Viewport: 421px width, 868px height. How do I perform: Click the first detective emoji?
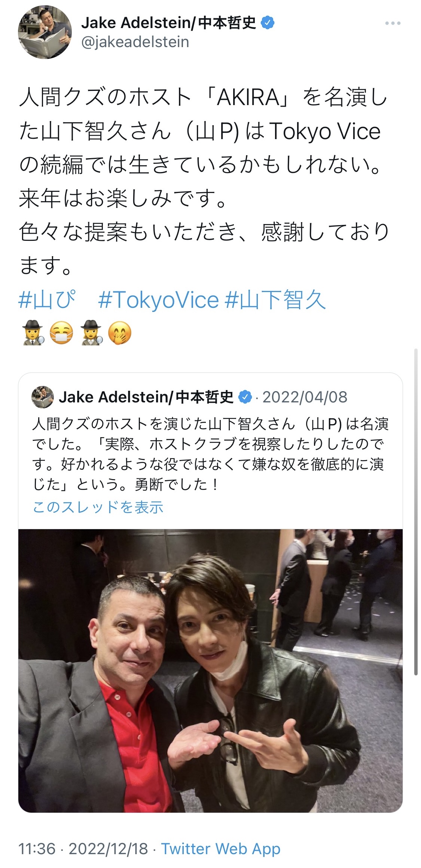pos(33,333)
